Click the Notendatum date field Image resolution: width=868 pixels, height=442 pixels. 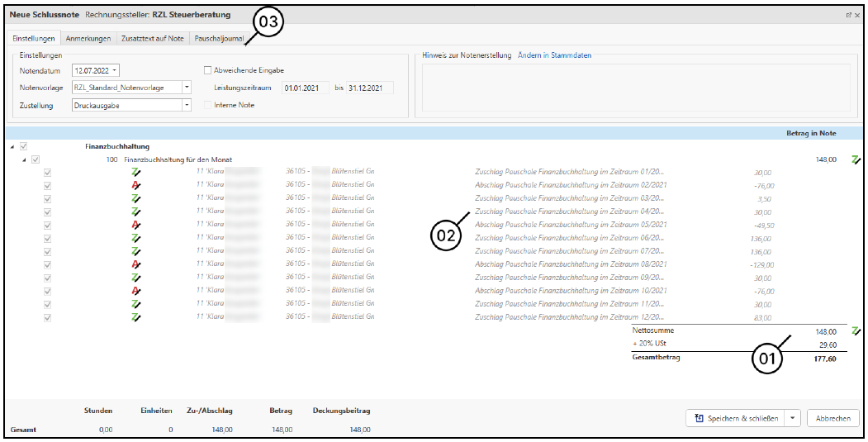(96, 70)
